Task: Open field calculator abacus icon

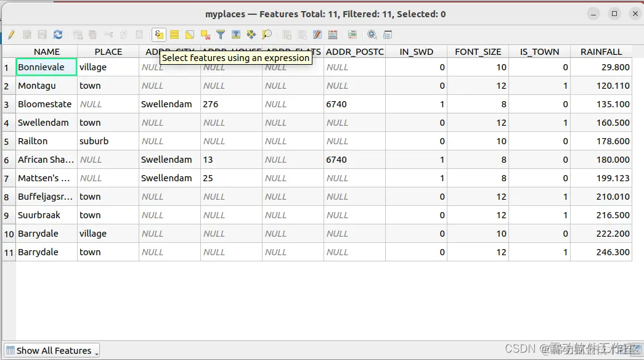Action: click(x=333, y=35)
